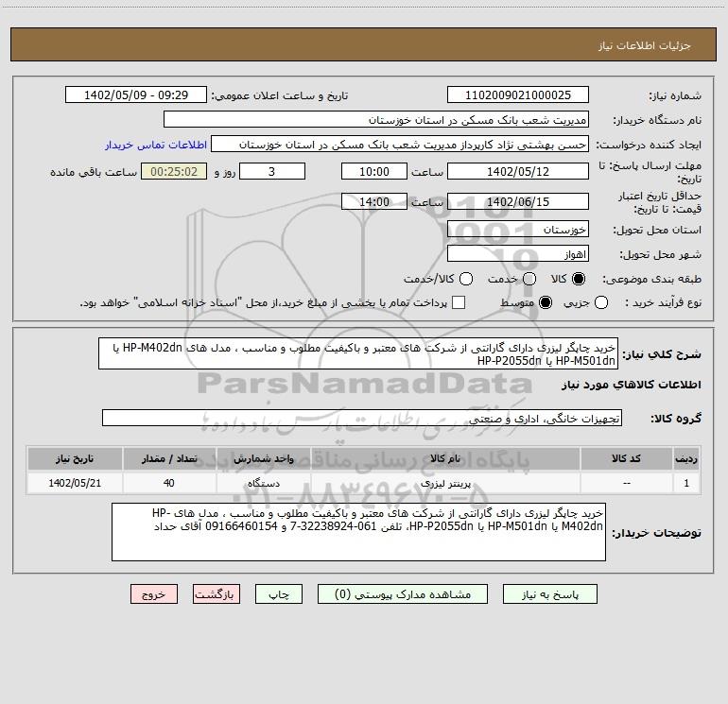Click the general need description text box
Image resolution: width=728 pixels, height=704 pixels.
click(358, 353)
